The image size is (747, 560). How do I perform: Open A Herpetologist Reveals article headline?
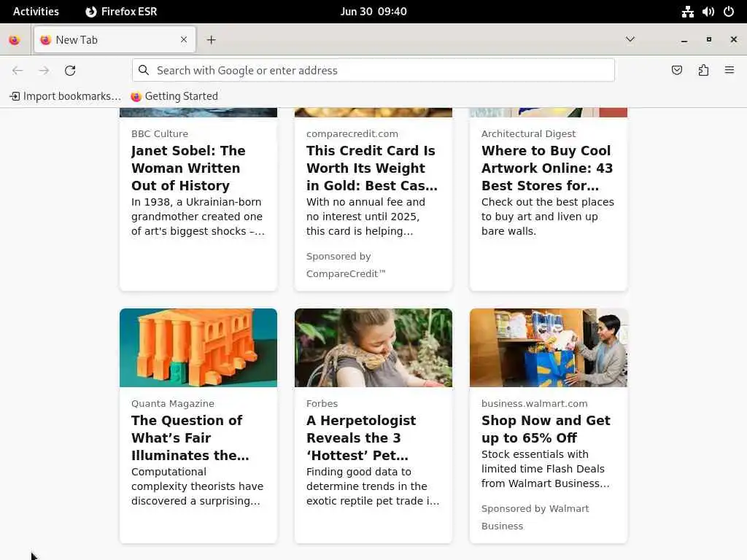361,437
